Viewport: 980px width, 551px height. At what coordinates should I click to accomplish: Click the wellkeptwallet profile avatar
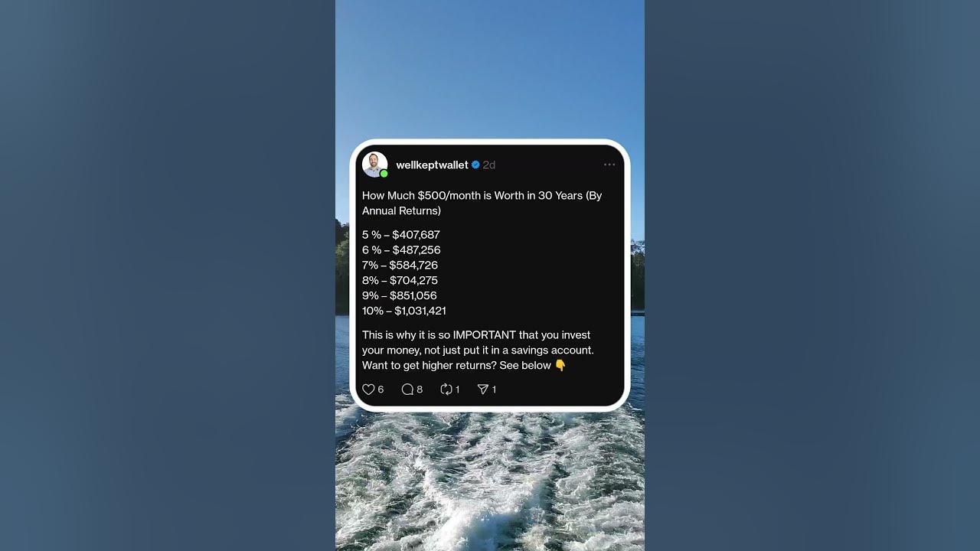pyautogui.click(x=374, y=164)
